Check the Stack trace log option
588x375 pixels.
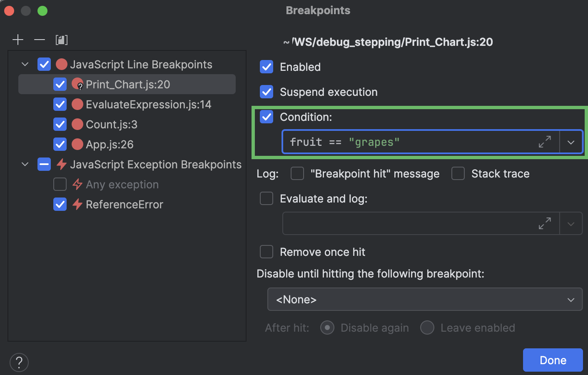click(x=458, y=174)
